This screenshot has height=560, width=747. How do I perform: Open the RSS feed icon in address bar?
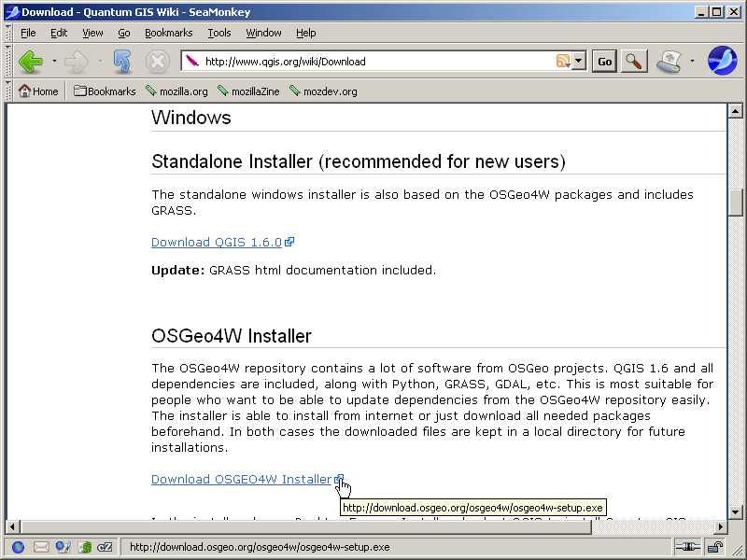click(563, 61)
